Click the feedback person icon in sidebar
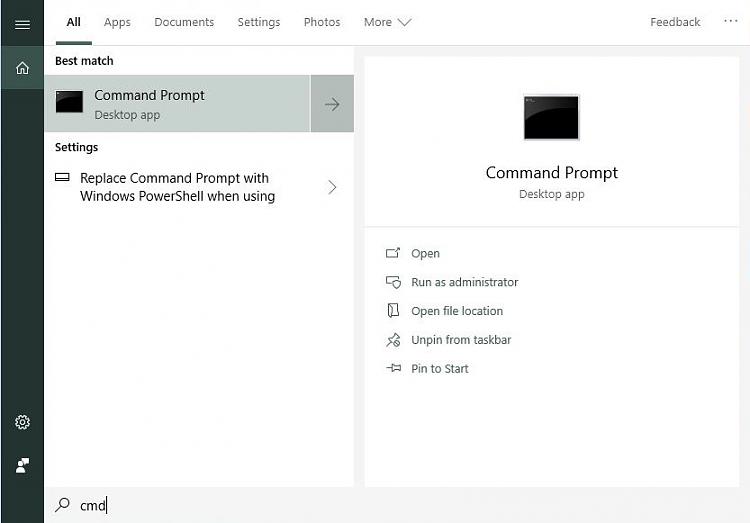750x523 pixels. pyautogui.click(x=22, y=465)
